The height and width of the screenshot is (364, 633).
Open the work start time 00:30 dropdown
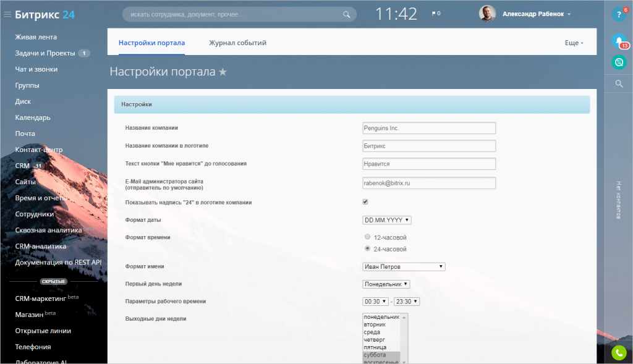click(x=375, y=302)
